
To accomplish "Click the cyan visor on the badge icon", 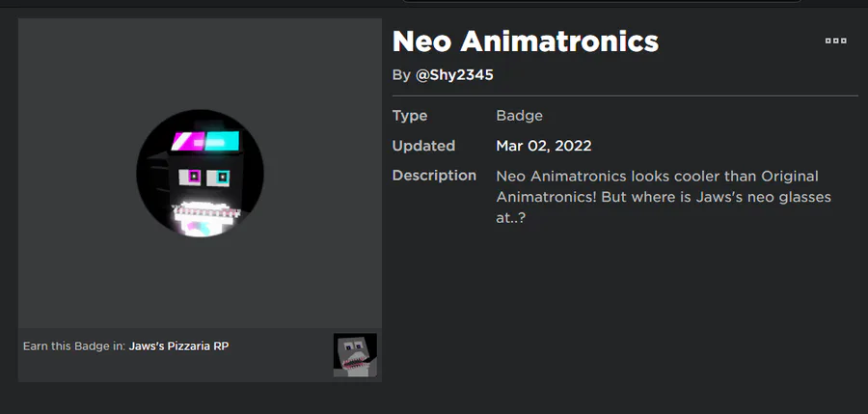I will point(223,141).
